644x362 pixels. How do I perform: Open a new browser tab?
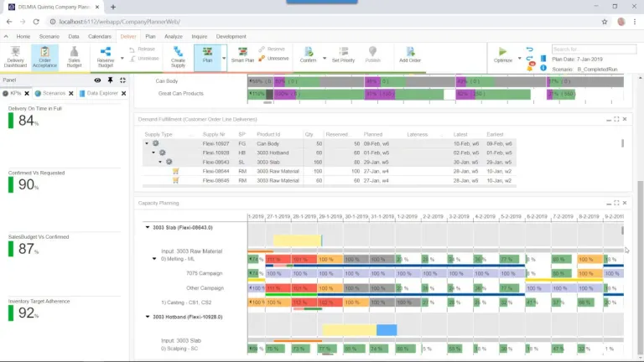(113, 7)
